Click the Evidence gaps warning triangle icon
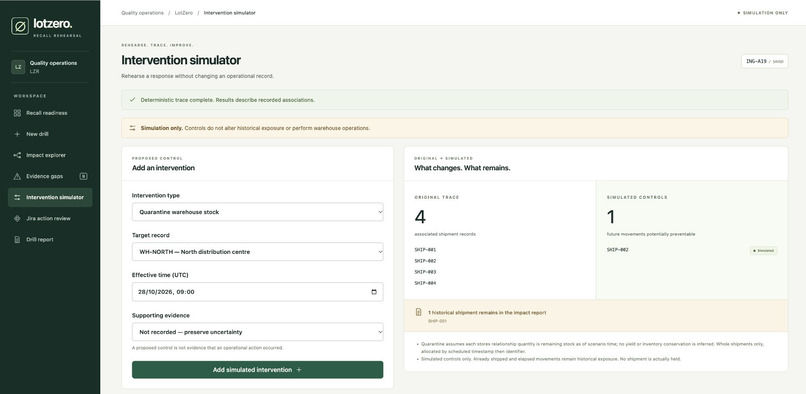Viewport: 806px width, 394px height. click(17, 176)
